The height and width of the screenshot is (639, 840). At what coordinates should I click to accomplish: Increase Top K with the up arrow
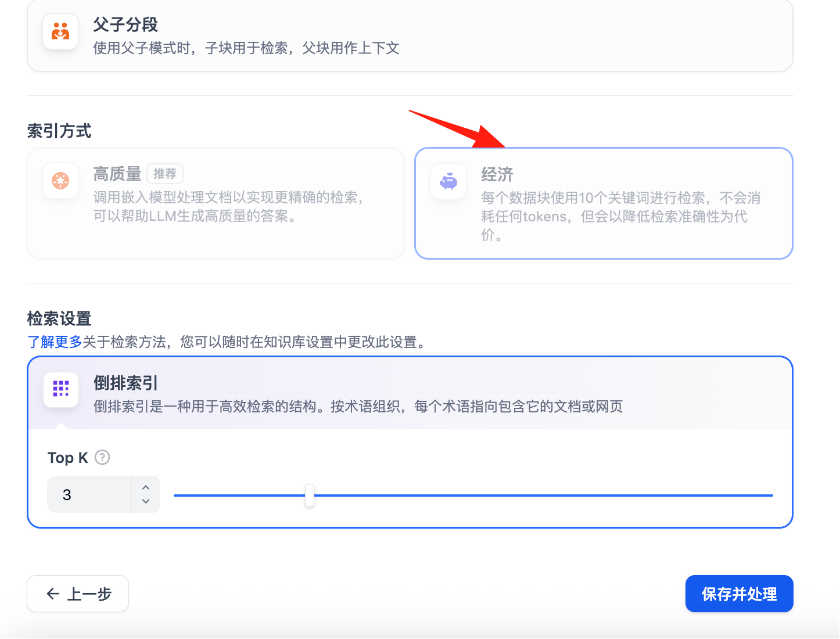146,487
